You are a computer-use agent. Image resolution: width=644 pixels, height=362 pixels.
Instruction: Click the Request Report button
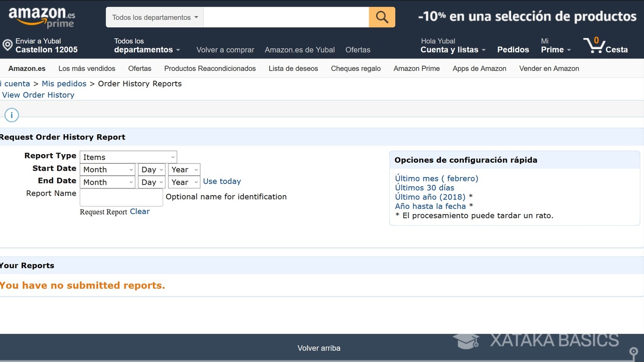tap(103, 212)
